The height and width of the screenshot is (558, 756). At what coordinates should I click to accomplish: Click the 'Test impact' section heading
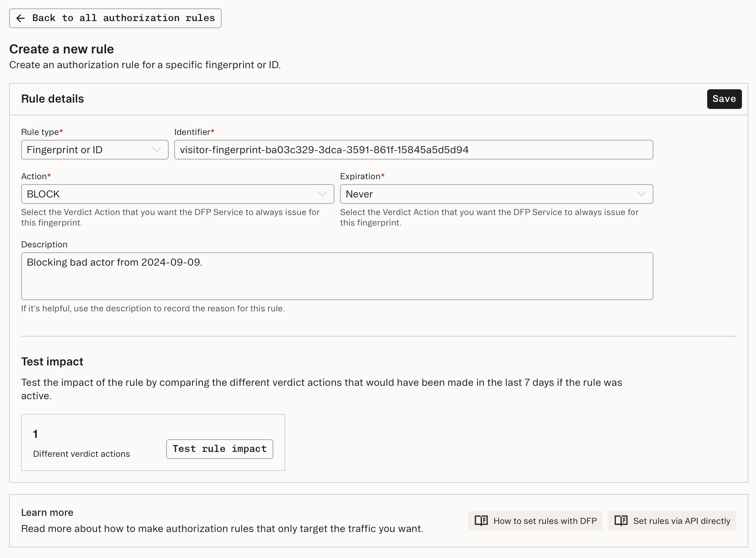[x=52, y=361]
